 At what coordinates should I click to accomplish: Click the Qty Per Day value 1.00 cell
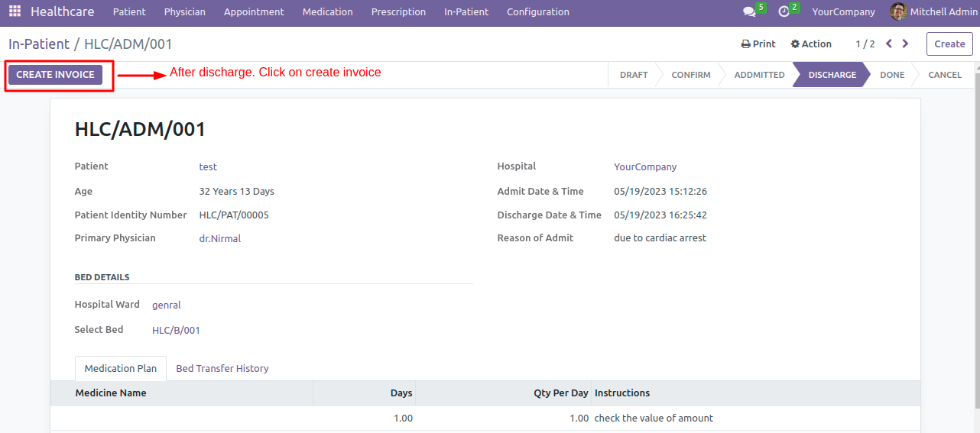504,418
